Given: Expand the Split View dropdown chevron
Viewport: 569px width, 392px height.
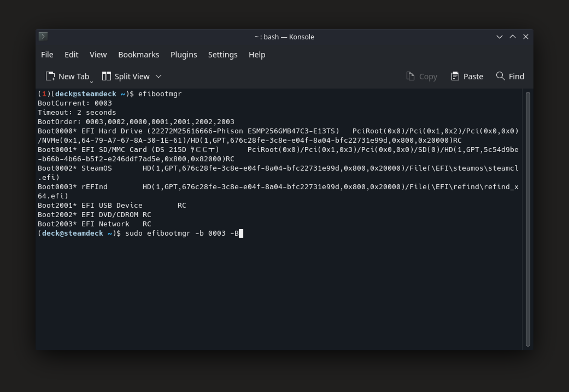Looking at the screenshot, I should coord(159,76).
